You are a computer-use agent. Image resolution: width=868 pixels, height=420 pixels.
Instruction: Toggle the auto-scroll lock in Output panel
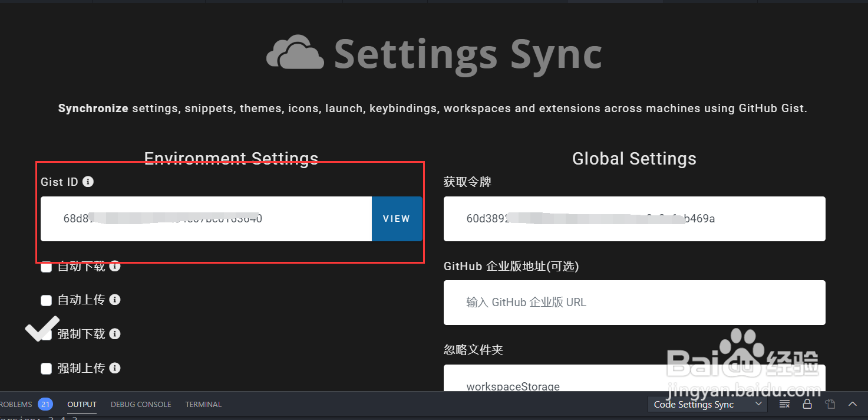[x=807, y=404]
